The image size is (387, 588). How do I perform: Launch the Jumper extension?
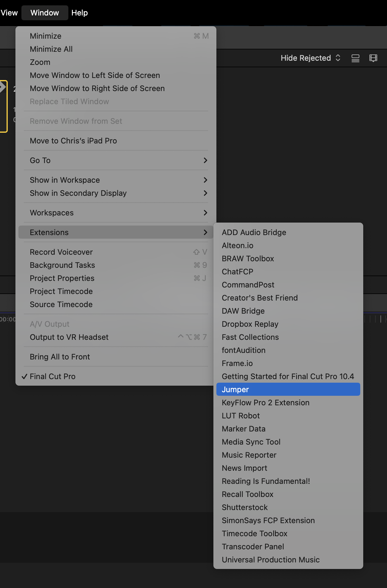(x=288, y=390)
